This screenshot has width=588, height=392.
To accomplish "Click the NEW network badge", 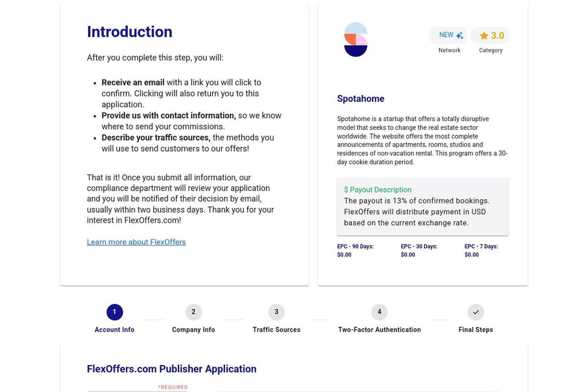I will [449, 35].
